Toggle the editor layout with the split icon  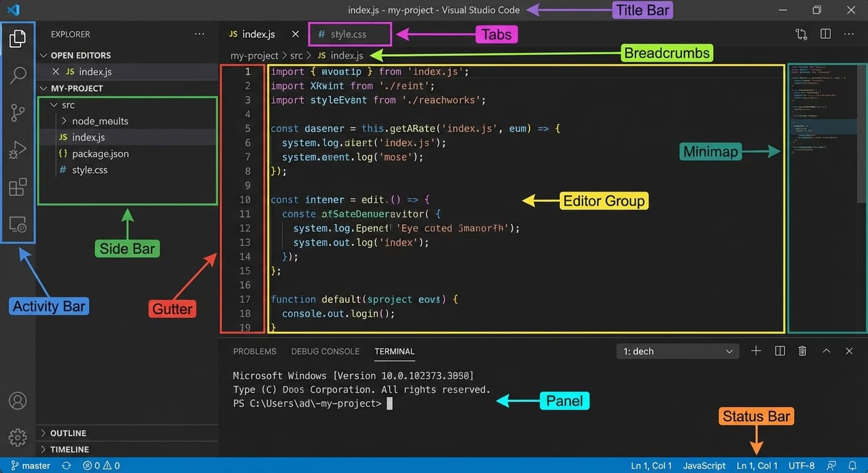pos(825,34)
